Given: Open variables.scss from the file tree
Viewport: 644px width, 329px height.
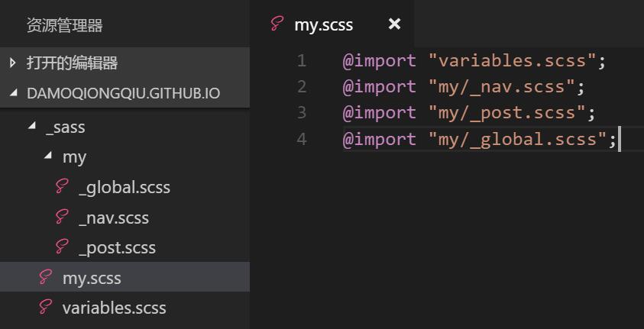Looking at the screenshot, I should click(x=114, y=308).
